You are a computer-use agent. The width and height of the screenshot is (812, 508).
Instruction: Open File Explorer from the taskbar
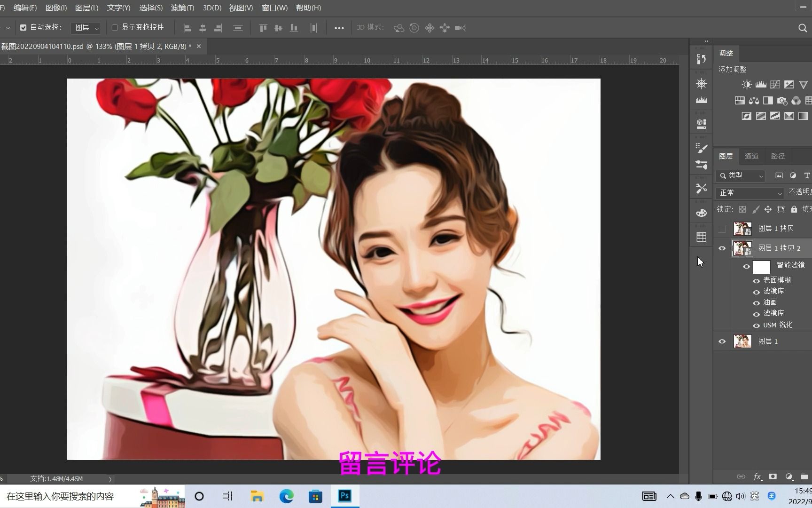(257, 496)
